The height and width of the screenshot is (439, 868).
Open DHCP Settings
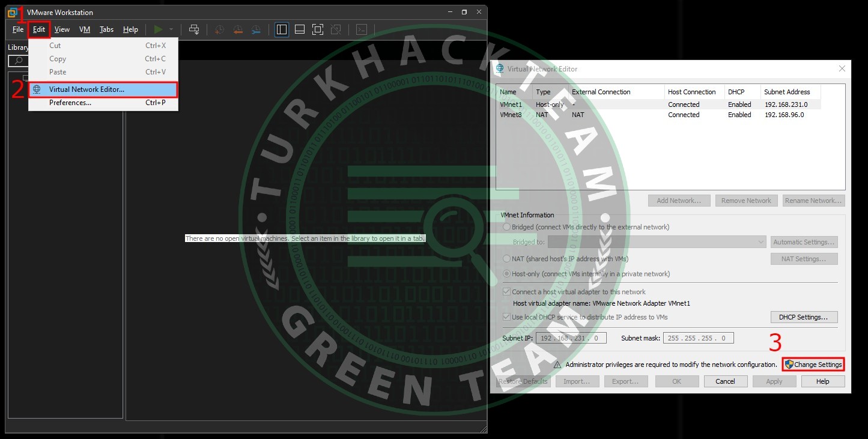coord(804,317)
